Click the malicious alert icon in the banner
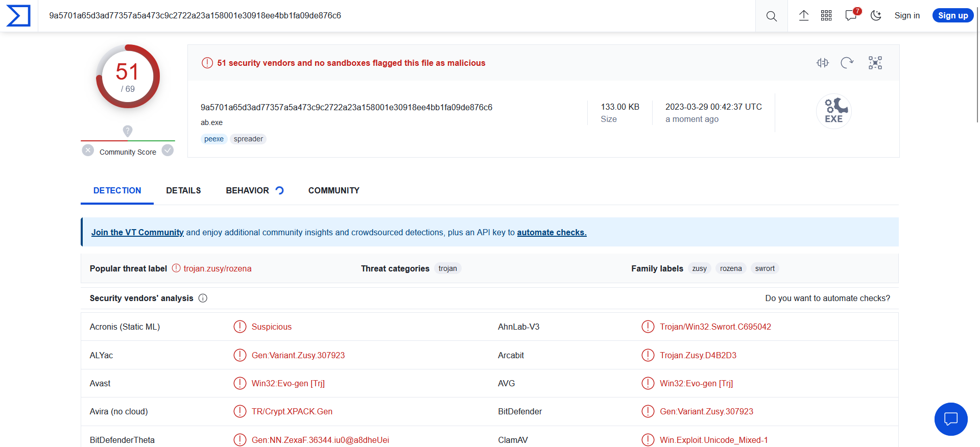 click(x=207, y=63)
